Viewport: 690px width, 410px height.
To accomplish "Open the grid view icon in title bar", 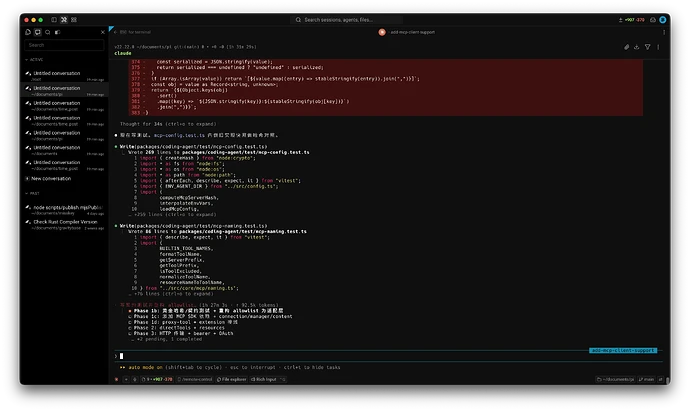I will [x=74, y=20].
